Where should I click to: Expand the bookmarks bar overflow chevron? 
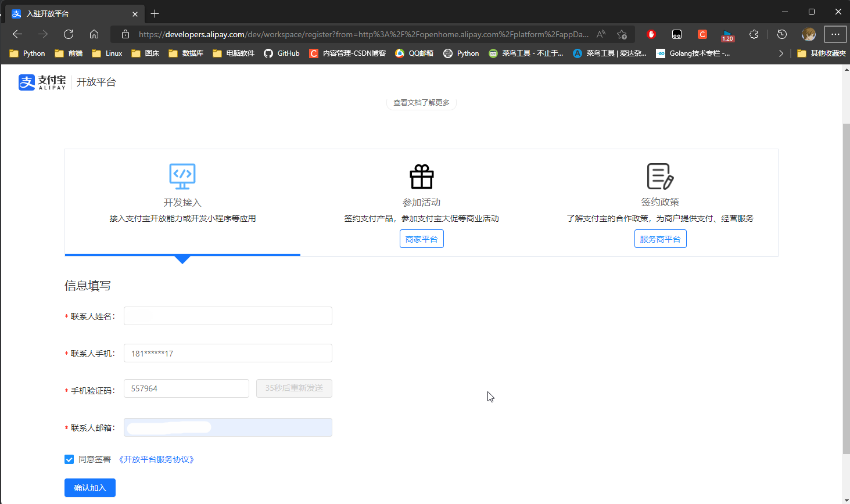(781, 53)
